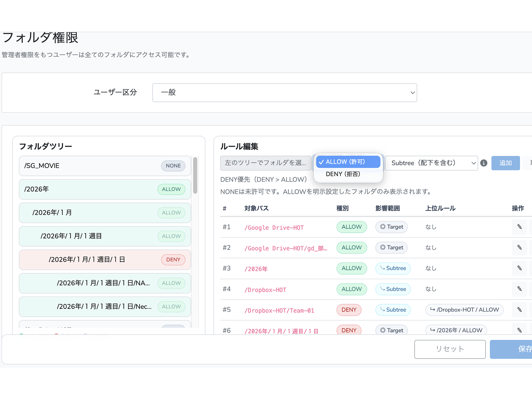Click the folder selection field in rule editor
The height and width of the screenshot is (399, 532).
pyautogui.click(x=266, y=163)
